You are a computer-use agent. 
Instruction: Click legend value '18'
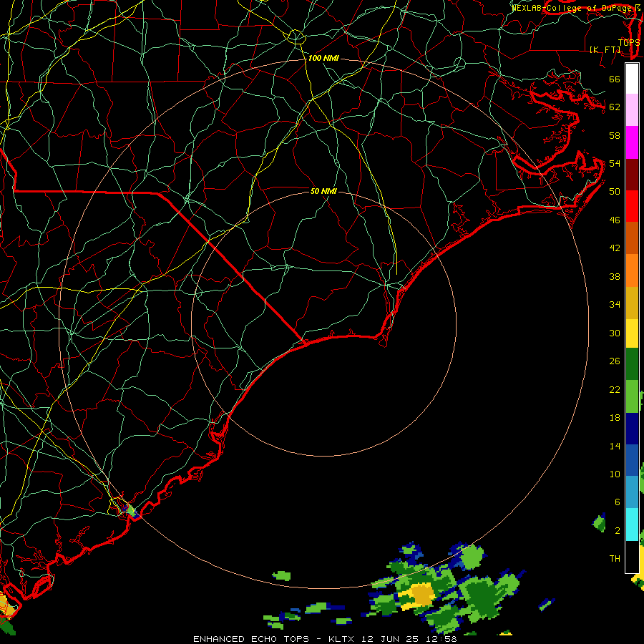tap(615, 418)
